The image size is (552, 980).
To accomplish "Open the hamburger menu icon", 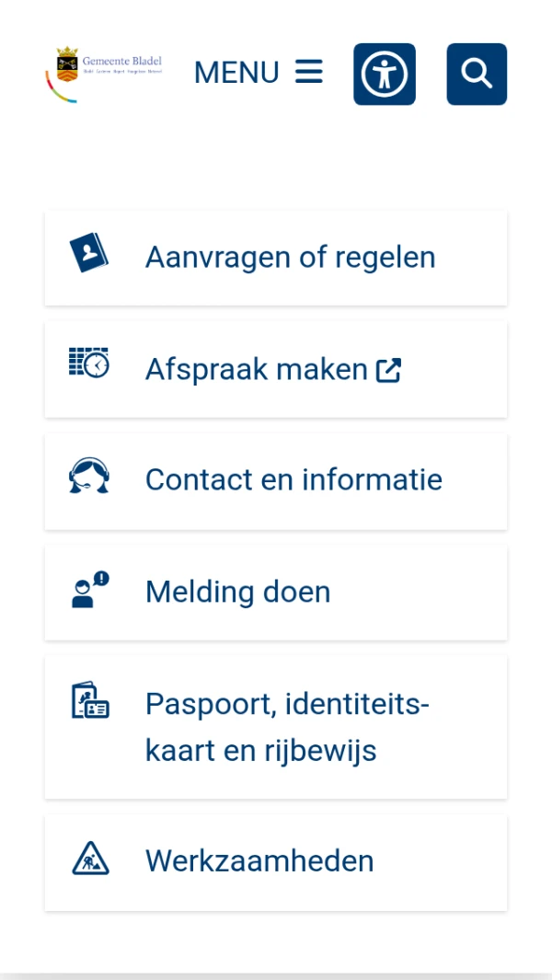I will [x=308, y=72].
